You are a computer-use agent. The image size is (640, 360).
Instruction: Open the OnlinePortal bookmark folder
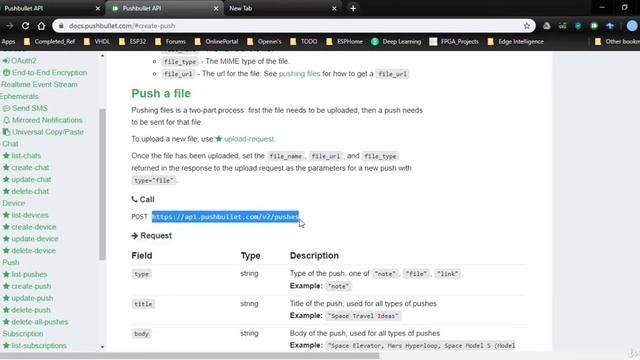tap(216, 41)
